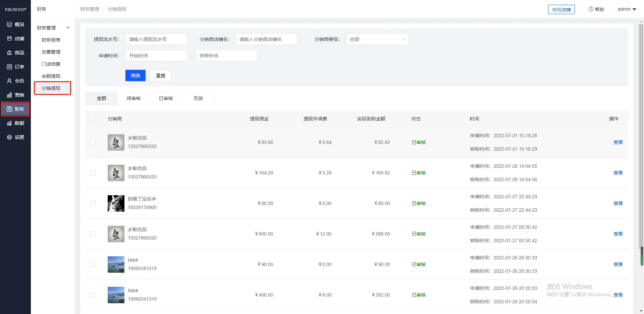Open the 会员 member icon
Image resolution: width=644 pixels, height=314 pixels.
click(x=9, y=81)
